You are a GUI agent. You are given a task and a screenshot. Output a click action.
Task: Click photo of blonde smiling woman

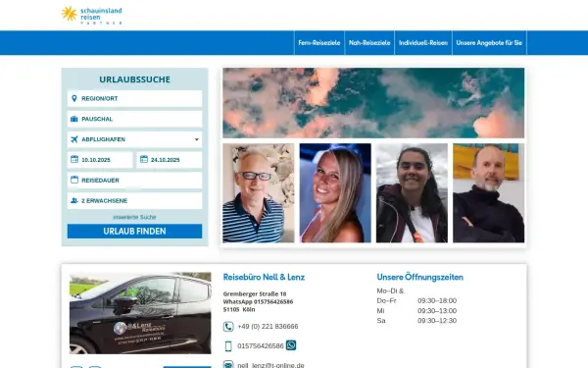point(335,193)
